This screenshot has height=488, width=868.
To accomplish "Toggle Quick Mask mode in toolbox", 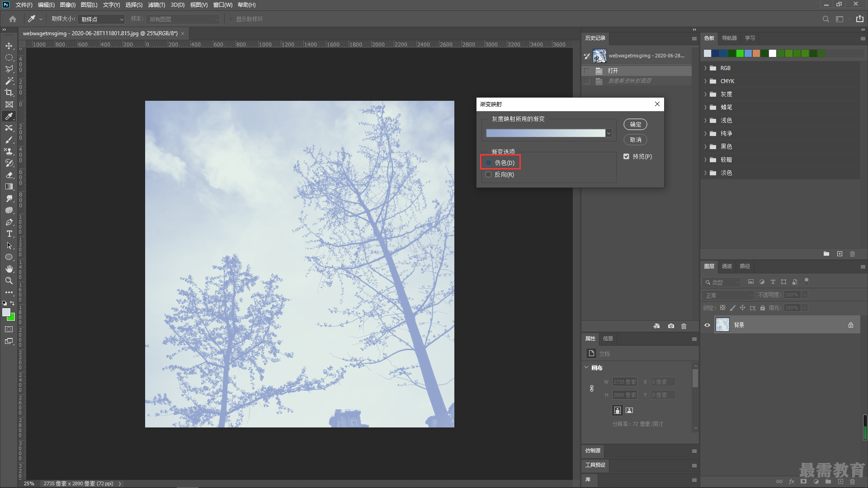I will pos(9,329).
